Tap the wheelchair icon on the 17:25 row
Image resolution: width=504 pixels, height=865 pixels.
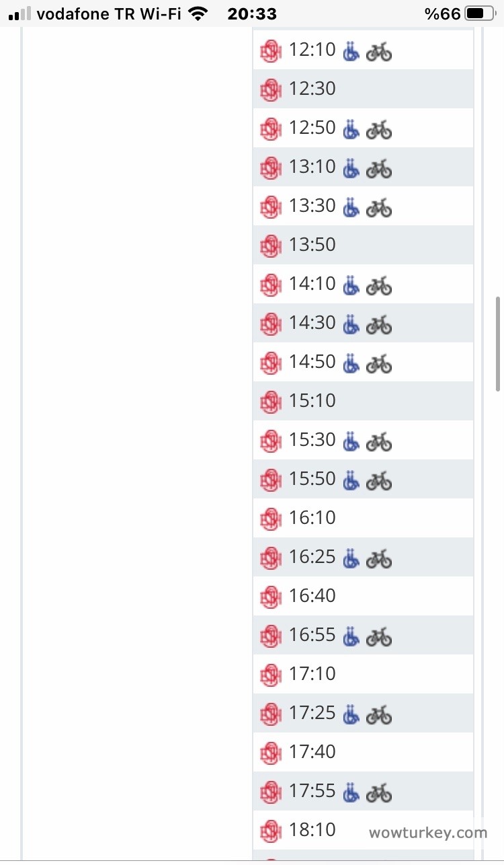point(351,714)
